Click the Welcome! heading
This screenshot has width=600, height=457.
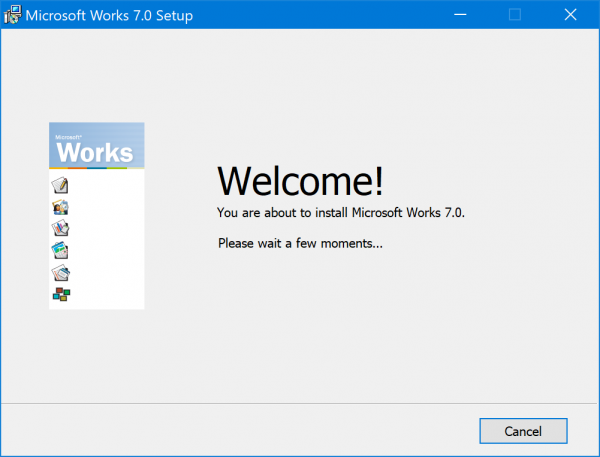[300, 180]
